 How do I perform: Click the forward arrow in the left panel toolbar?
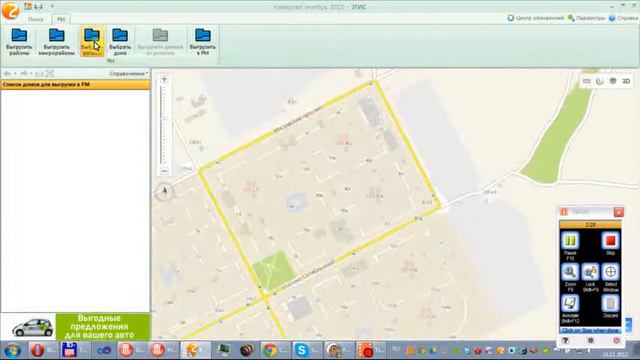24,73
